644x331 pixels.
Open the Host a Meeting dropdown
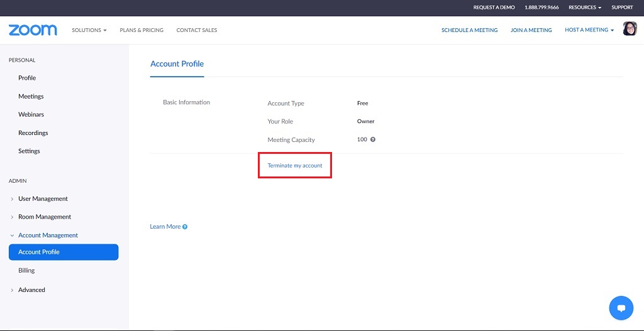pyautogui.click(x=589, y=30)
